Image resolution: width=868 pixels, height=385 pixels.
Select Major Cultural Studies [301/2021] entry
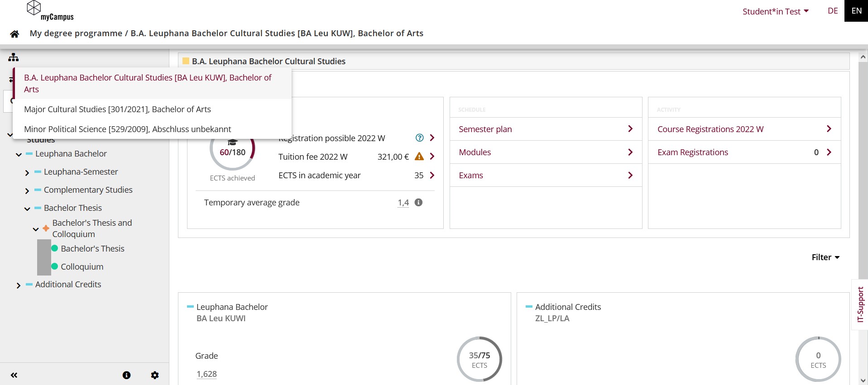pos(152,109)
